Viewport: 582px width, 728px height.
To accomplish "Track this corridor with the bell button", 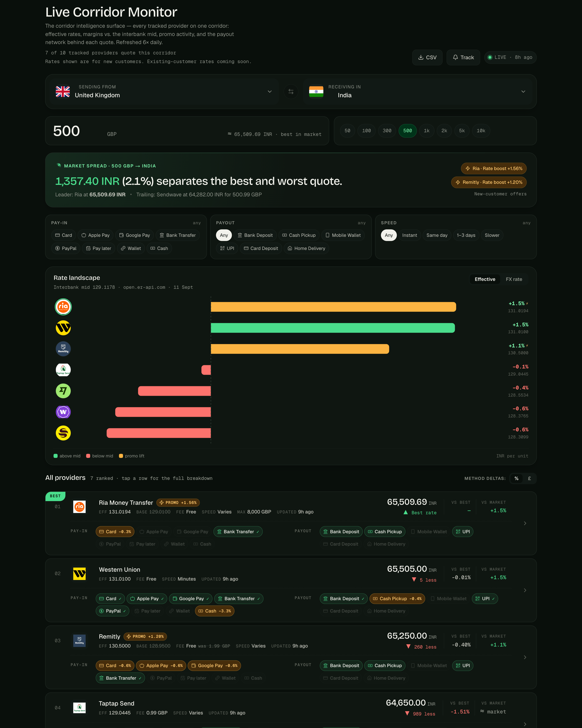I will click(x=463, y=57).
